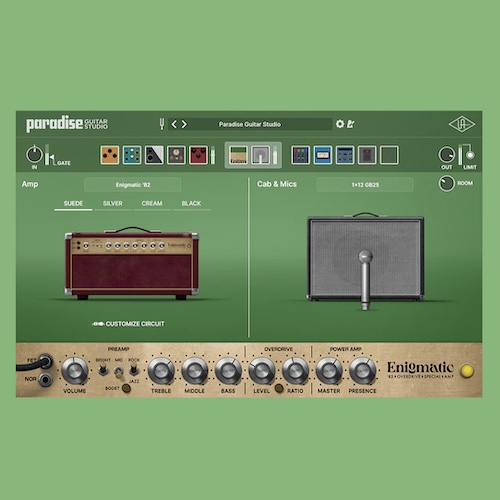
Task: Click the 'Cab & Mics' section label
Action: point(277,184)
